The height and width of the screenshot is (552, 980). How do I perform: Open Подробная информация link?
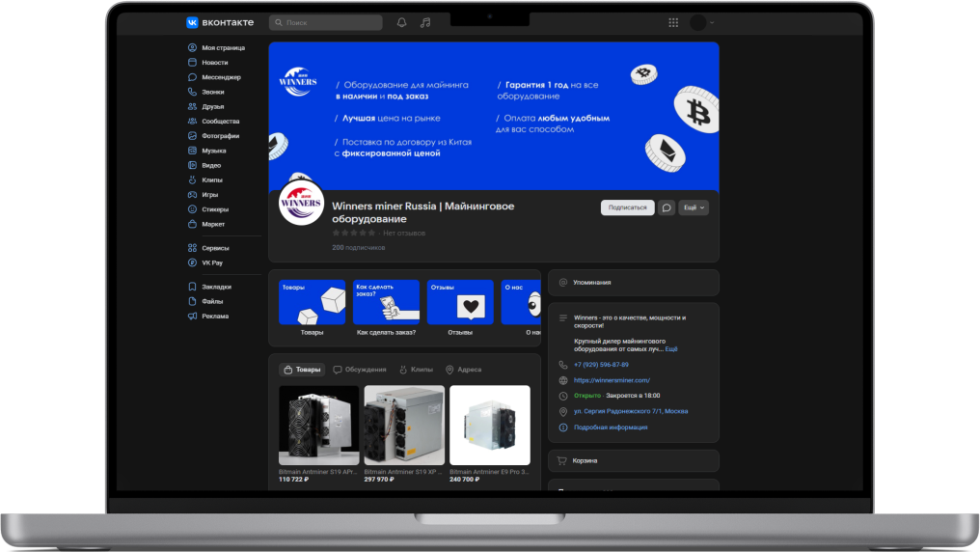coord(611,428)
